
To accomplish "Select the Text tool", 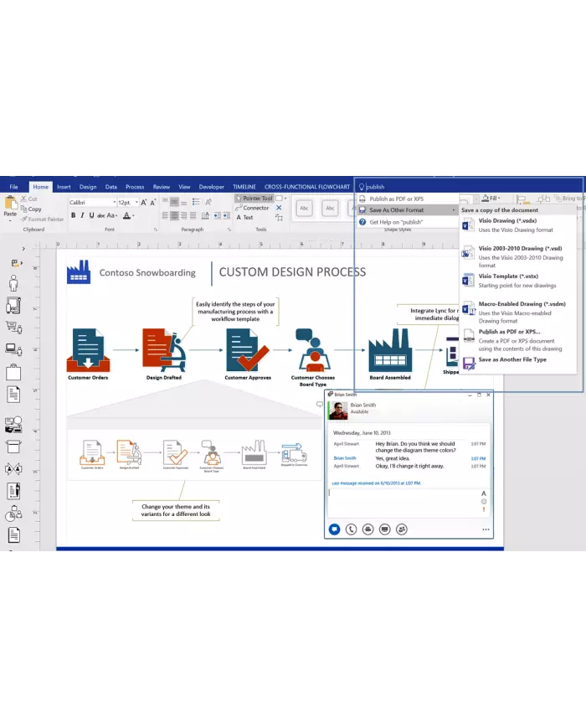I will coord(245,217).
